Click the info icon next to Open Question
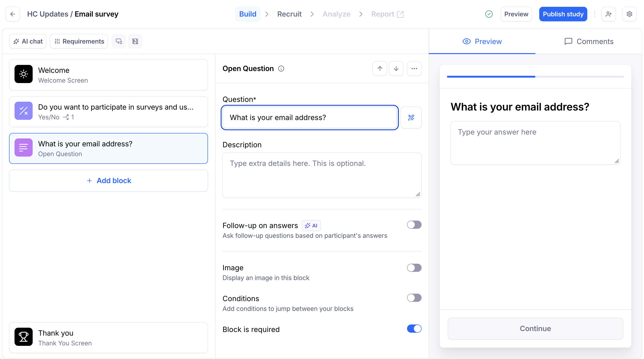This screenshot has height=359, width=644. coord(281,69)
